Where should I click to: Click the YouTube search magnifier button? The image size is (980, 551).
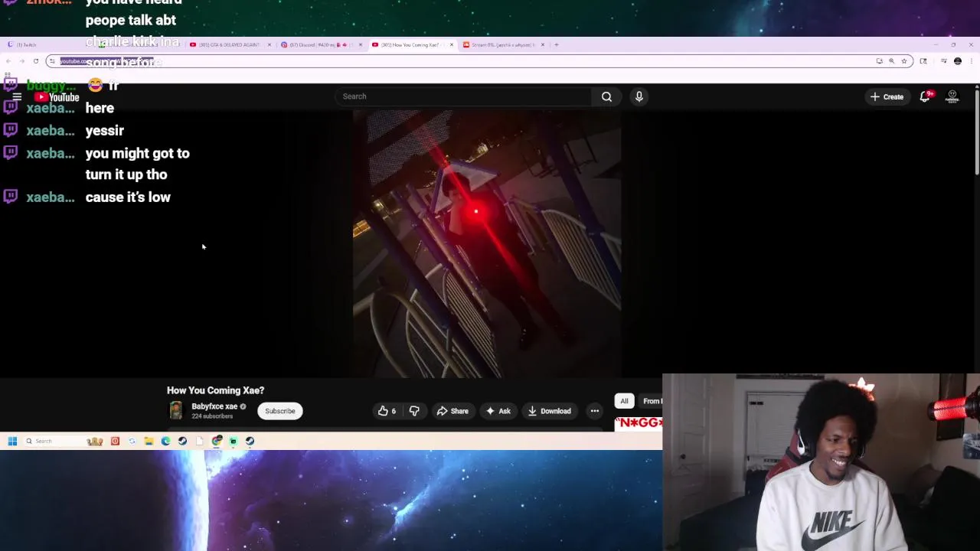click(x=606, y=96)
